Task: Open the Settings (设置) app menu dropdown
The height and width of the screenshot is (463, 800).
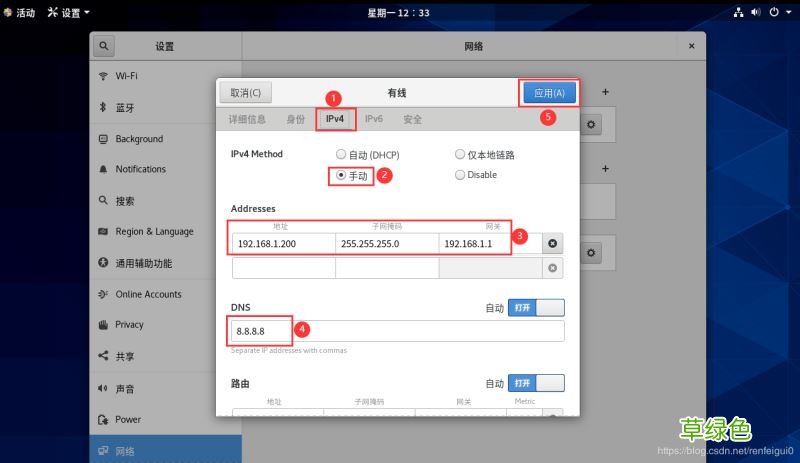Action: pyautogui.click(x=69, y=12)
